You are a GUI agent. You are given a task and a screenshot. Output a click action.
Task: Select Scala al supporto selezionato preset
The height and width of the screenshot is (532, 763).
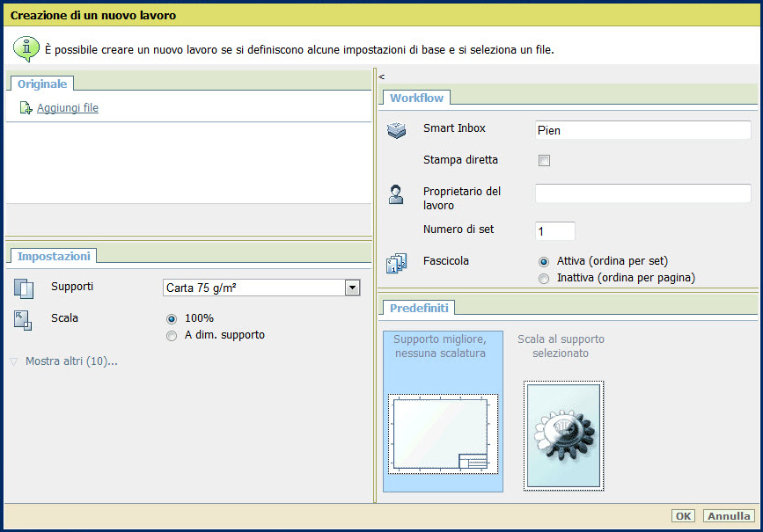pyautogui.click(x=563, y=413)
